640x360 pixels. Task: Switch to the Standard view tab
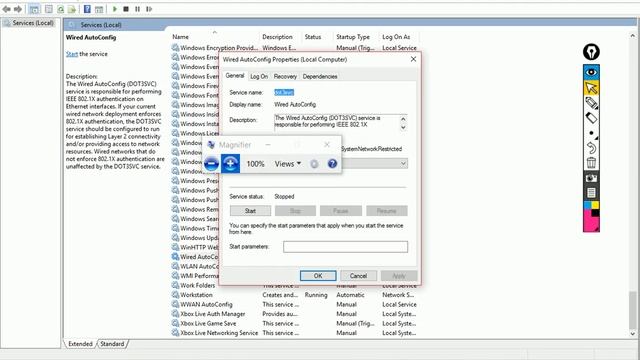[112, 344]
